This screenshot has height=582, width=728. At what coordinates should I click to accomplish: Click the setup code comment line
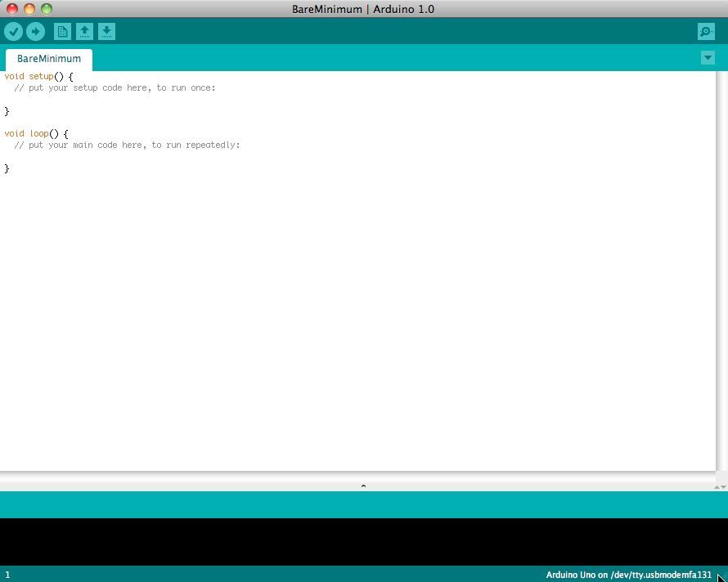click(x=115, y=87)
